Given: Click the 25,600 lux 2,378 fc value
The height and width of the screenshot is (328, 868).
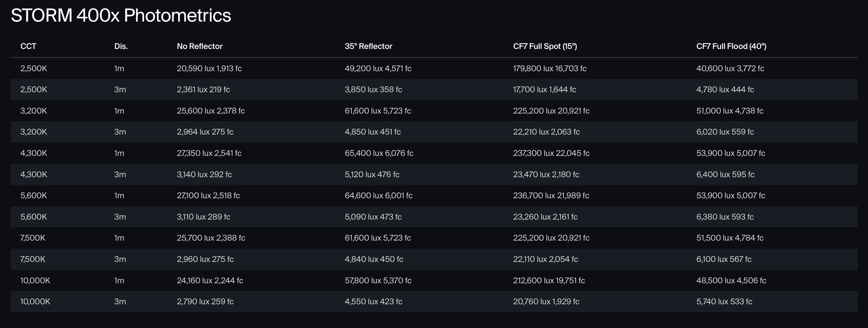Looking at the screenshot, I should tap(211, 111).
